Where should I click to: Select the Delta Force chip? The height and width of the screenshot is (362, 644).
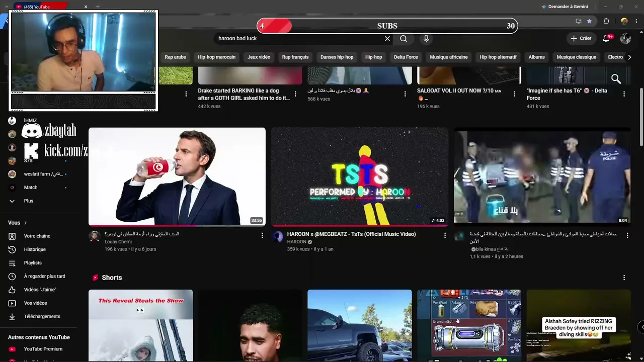pos(406,57)
